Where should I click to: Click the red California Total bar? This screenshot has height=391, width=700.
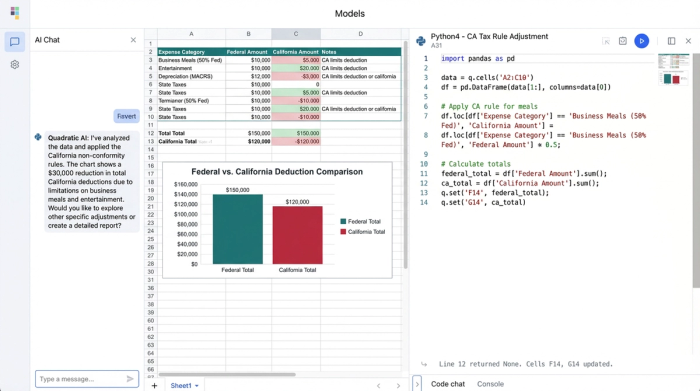tap(297, 235)
